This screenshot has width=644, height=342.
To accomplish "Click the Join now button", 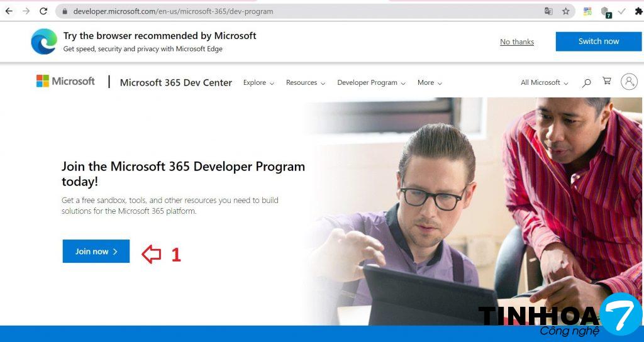I will pos(96,251).
